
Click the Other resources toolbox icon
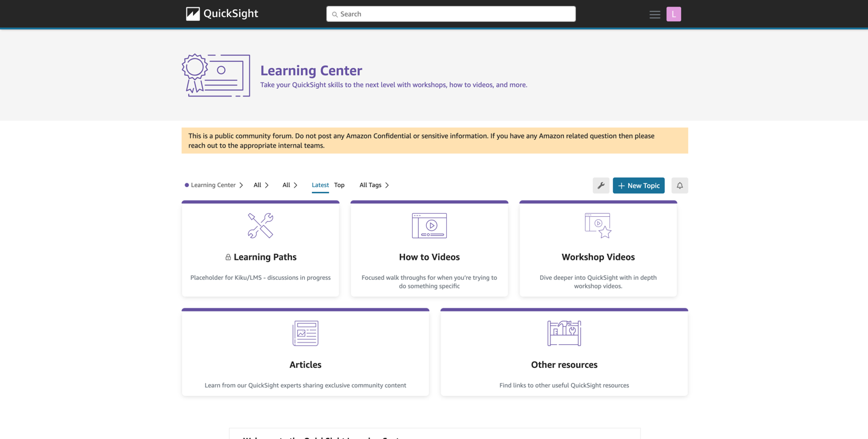(x=565, y=333)
